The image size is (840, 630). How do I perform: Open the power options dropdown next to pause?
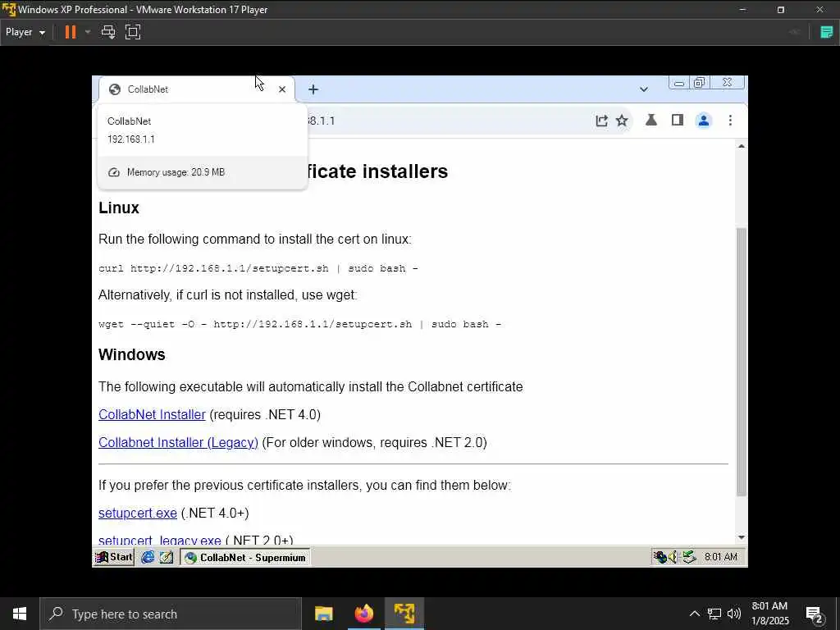87,32
